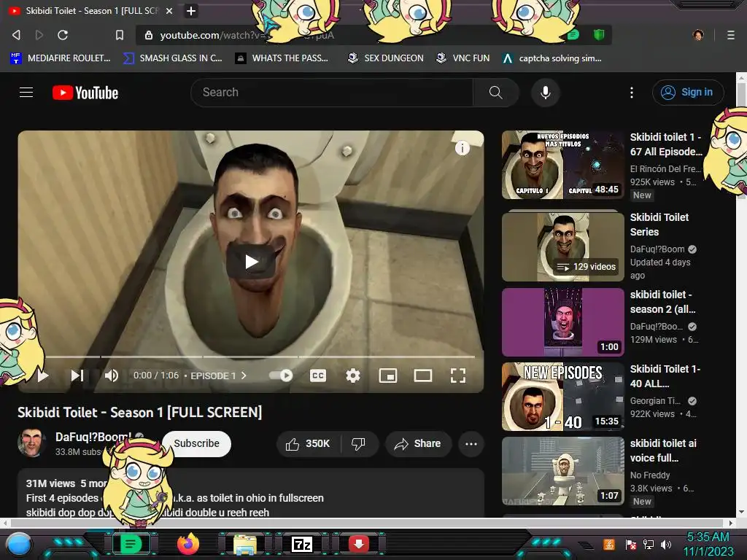This screenshot has height=560, width=747.
Task: Open the green shield extension icon
Action: (x=599, y=35)
